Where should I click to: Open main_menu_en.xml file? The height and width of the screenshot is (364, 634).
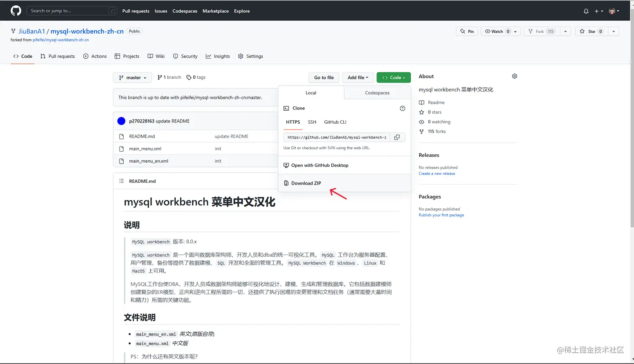pos(149,161)
